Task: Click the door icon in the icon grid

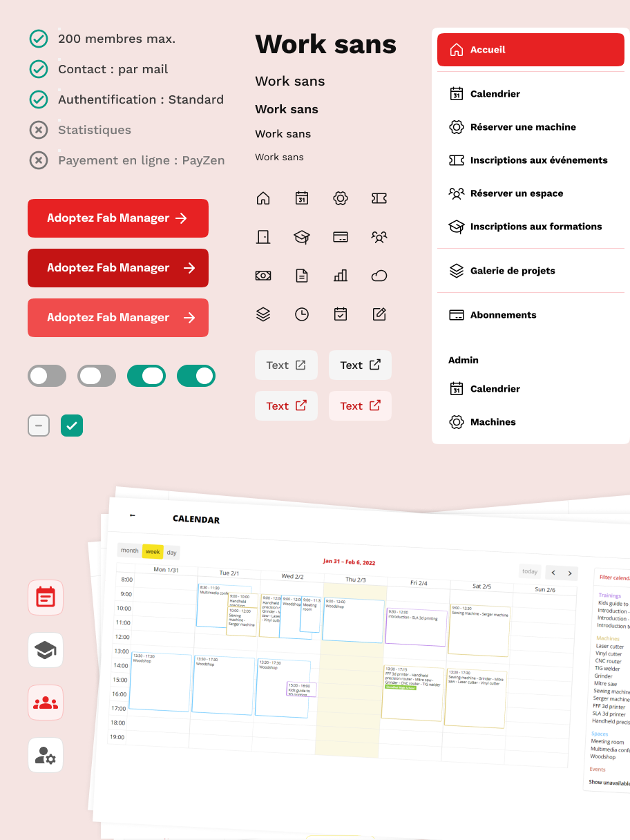Action: pyautogui.click(x=263, y=237)
